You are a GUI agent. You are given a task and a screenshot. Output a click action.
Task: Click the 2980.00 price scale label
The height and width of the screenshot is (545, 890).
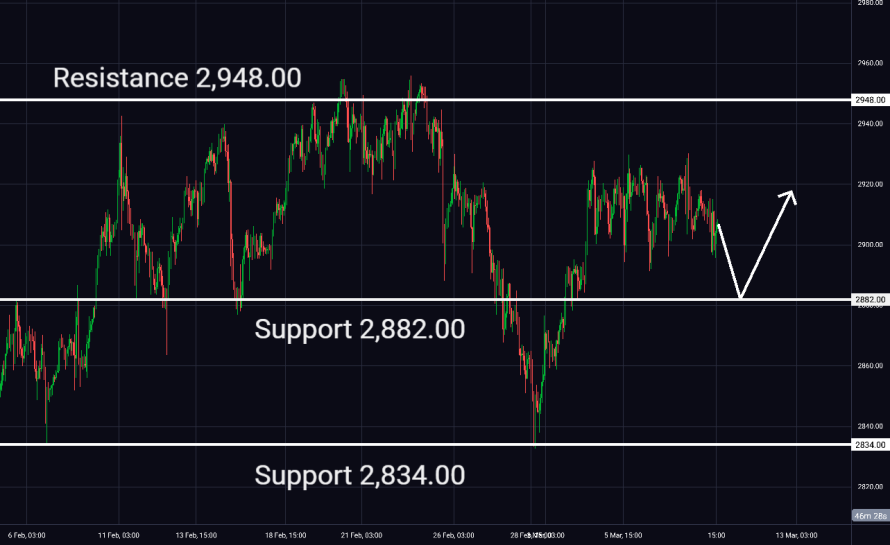click(x=869, y=3)
